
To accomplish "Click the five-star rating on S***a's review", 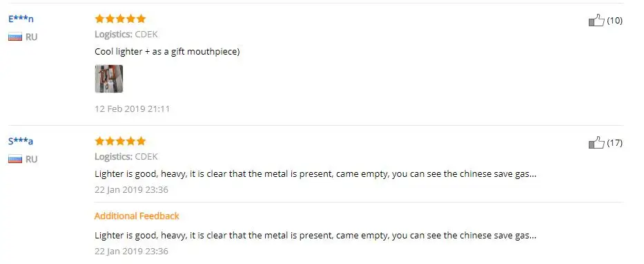I will [x=120, y=142].
